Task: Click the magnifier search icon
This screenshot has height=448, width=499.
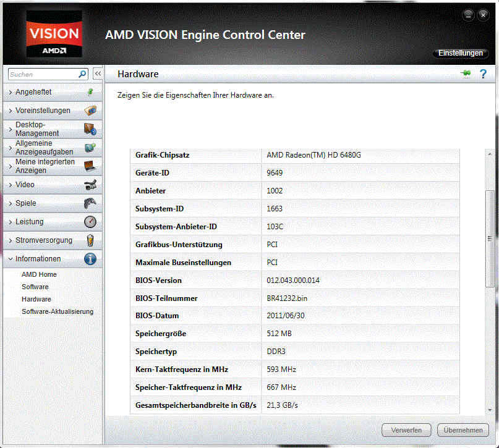Action: 82,74
